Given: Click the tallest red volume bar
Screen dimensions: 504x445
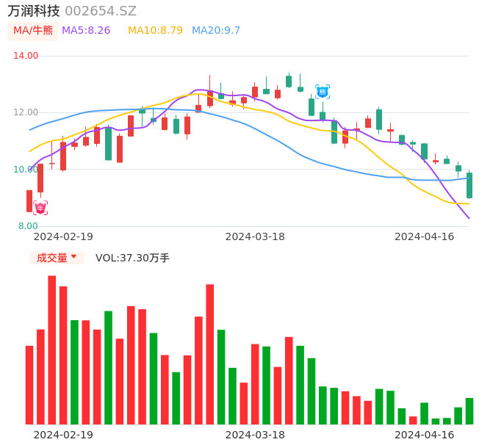Looking at the screenshot, I should 52,350.
